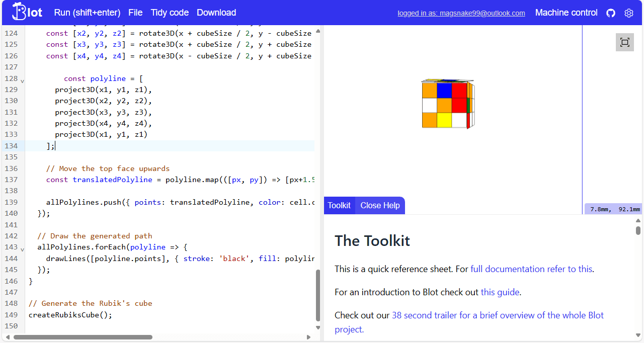The height and width of the screenshot is (343, 644).
Task: Click the Rubik's cube drawing preview
Action: (x=447, y=105)
